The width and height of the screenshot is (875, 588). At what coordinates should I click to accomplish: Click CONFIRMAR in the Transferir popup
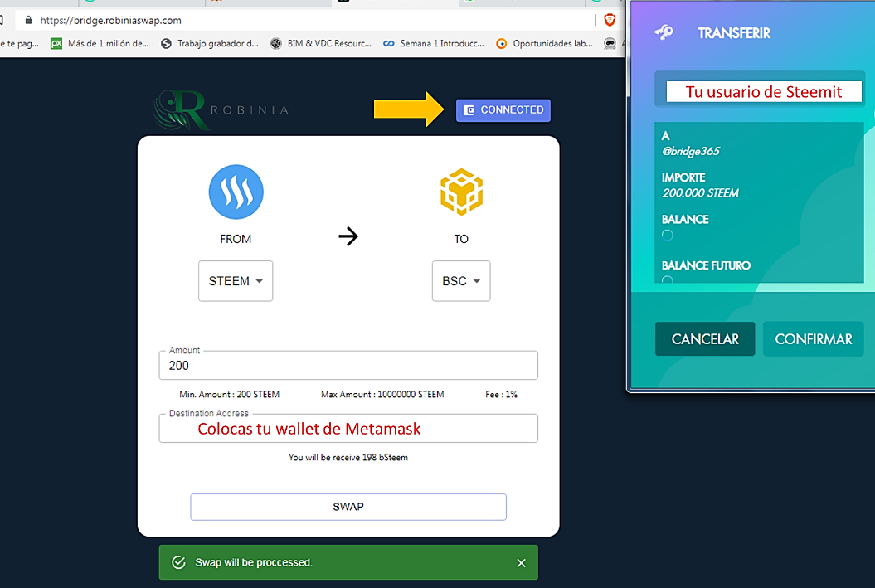[813, 339]
